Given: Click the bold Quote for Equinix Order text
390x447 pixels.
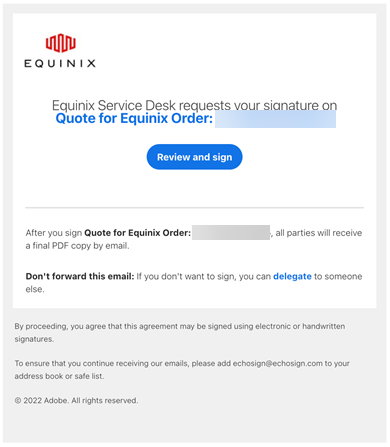Looking at the screenshot, I should pos(137,233).
